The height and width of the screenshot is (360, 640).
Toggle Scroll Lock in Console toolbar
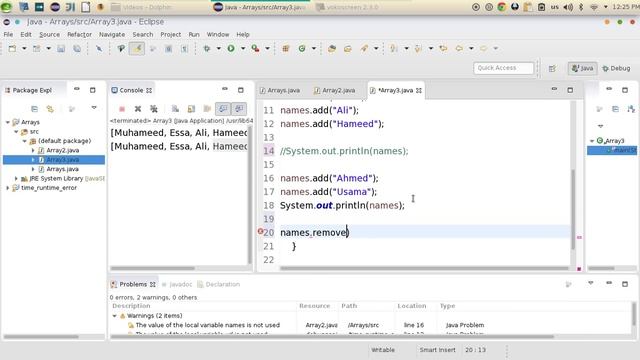coord(191,109)
